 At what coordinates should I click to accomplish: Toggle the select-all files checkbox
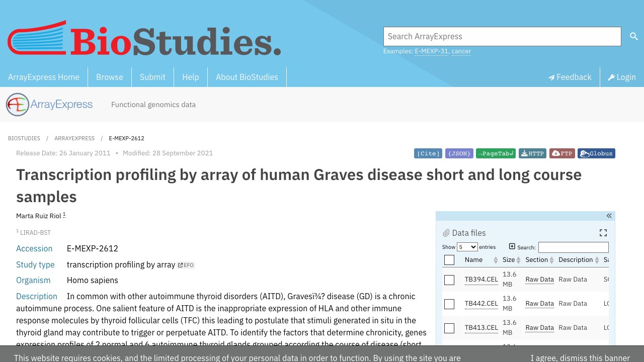click(x=449, y=260)
